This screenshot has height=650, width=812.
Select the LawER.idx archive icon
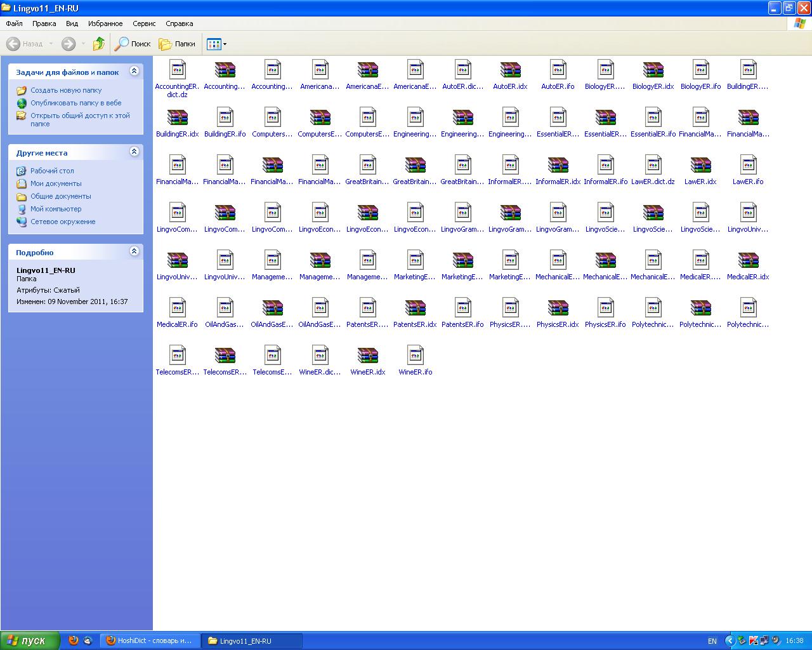pyautogui.click(x=700, y=165)
